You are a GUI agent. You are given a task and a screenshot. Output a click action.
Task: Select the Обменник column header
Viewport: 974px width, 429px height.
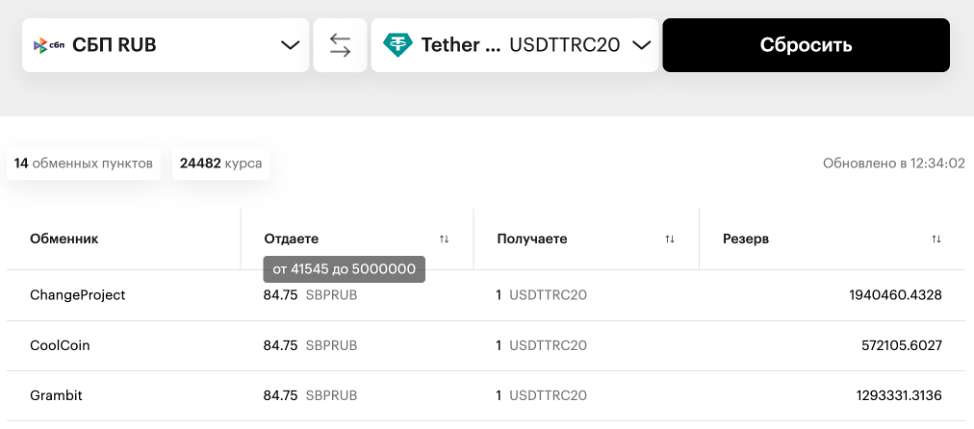click(64, 239)
